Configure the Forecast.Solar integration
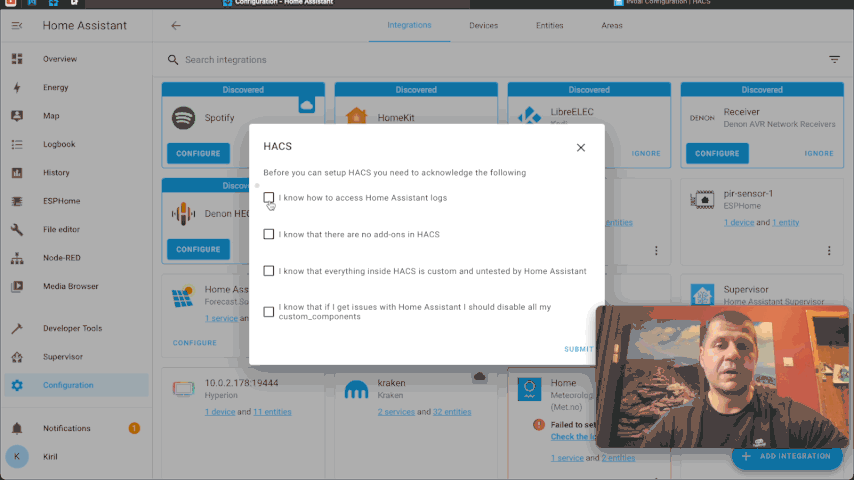This screenshot has height=480, width=854. pos(194,343)
